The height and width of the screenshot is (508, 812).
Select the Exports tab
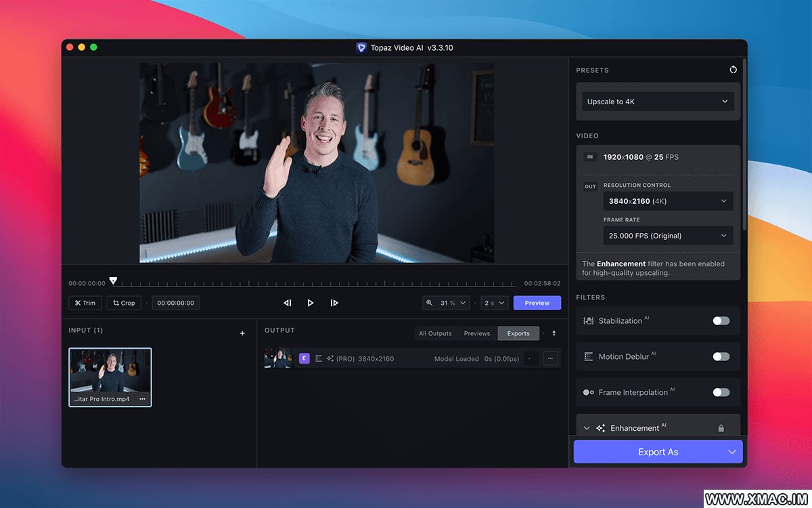(x=518, y=333)
